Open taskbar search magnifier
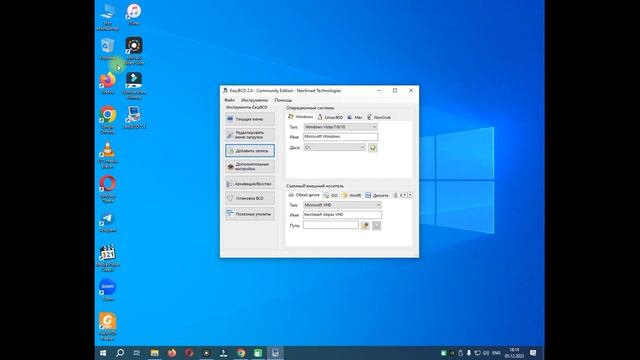The width and height of the screenshot is (640, 360). (120, 353)
